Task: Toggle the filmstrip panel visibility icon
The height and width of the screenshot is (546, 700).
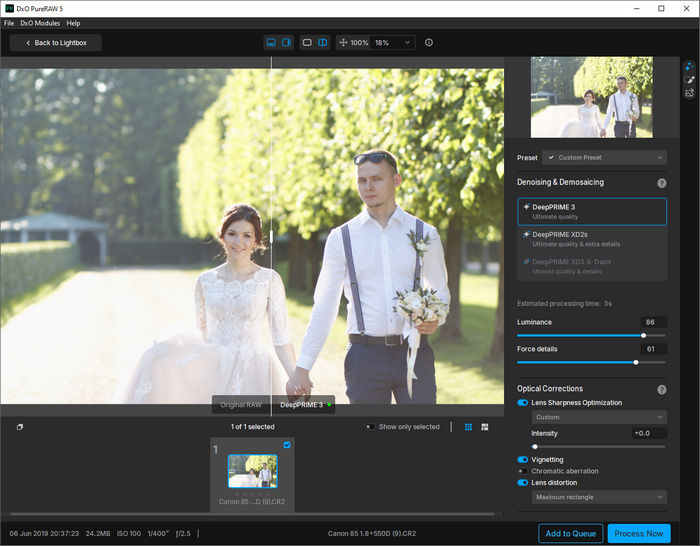Action: [x=271, y=43]
